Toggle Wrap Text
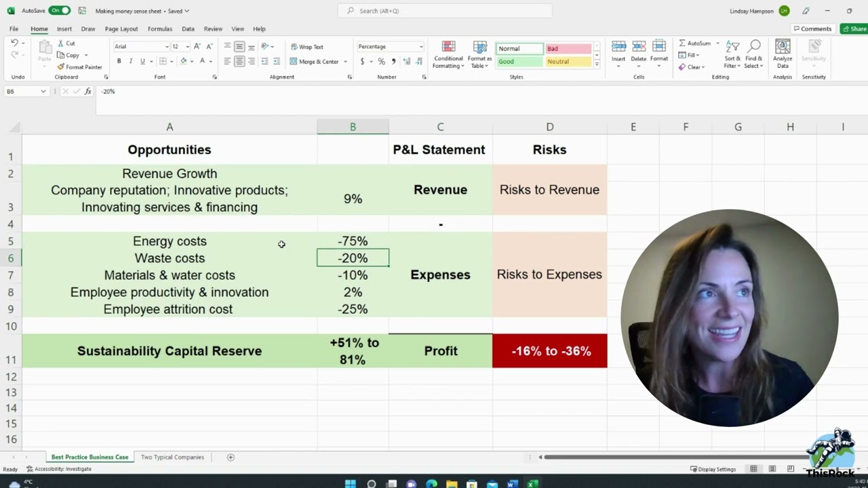Screen dimensions: 868x488 [307, 47]
